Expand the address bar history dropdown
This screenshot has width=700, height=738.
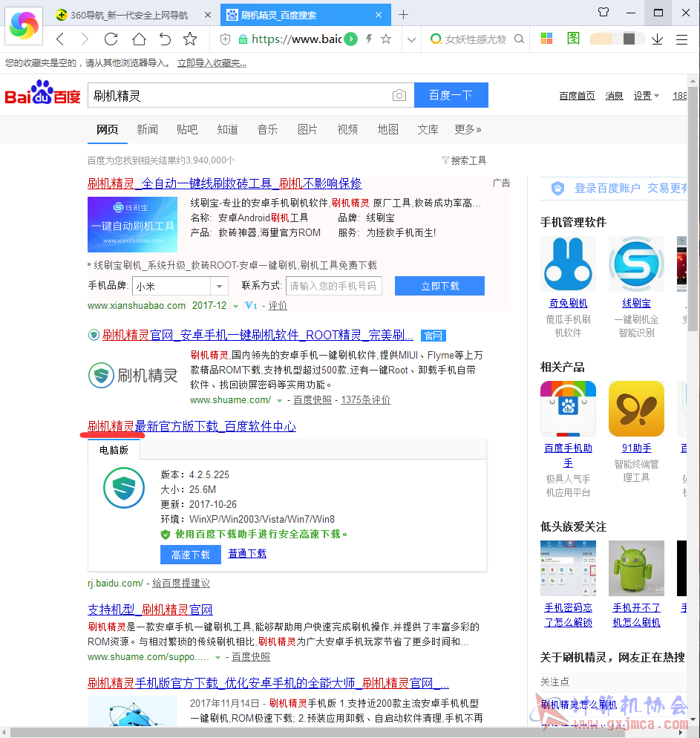point(412,39)
